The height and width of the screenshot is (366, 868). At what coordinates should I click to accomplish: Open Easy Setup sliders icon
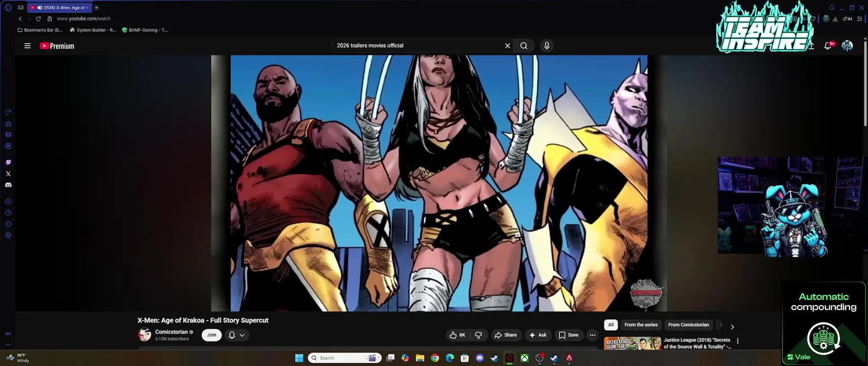(x=860, y=19)
